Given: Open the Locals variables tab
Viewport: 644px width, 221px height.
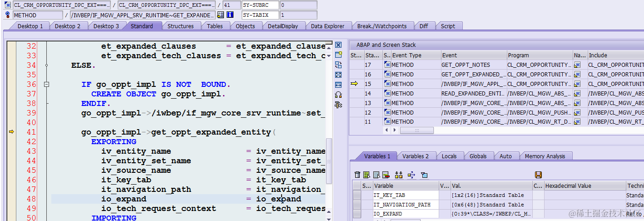Looking at the screenshot, I should coord(449,156).
